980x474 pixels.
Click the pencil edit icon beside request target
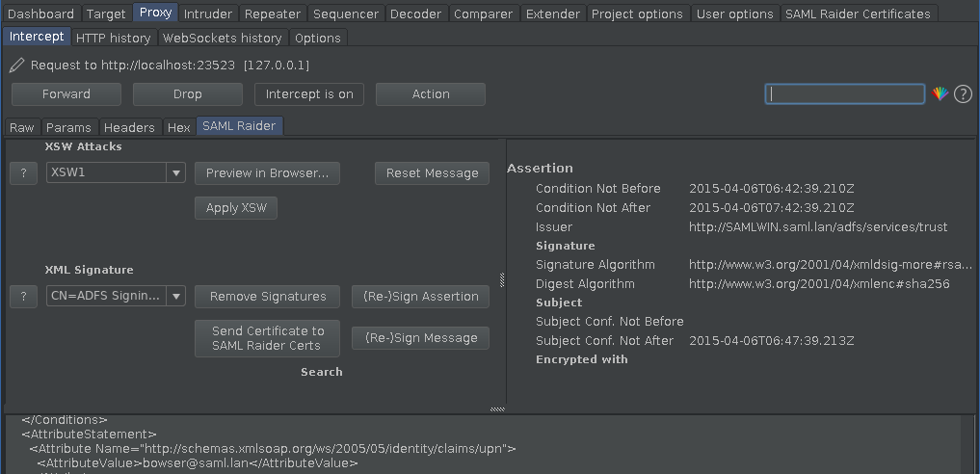(x=17, y=65)
